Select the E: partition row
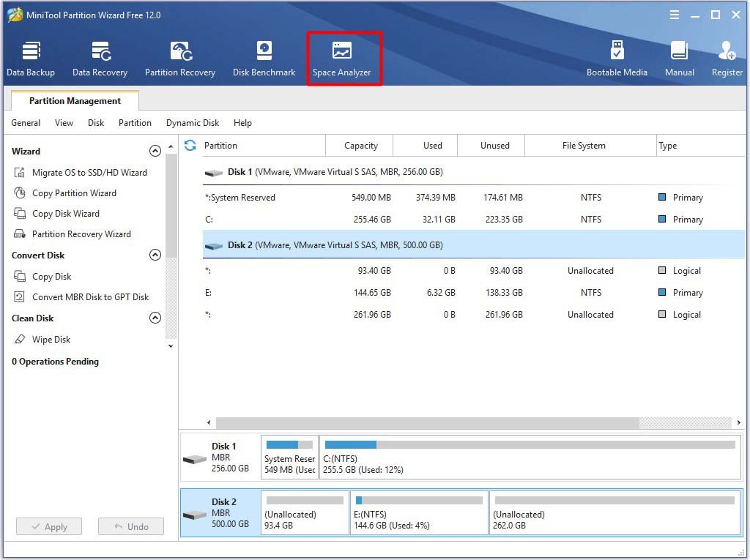This screenshot has width=750, height=560. point(473,293)
